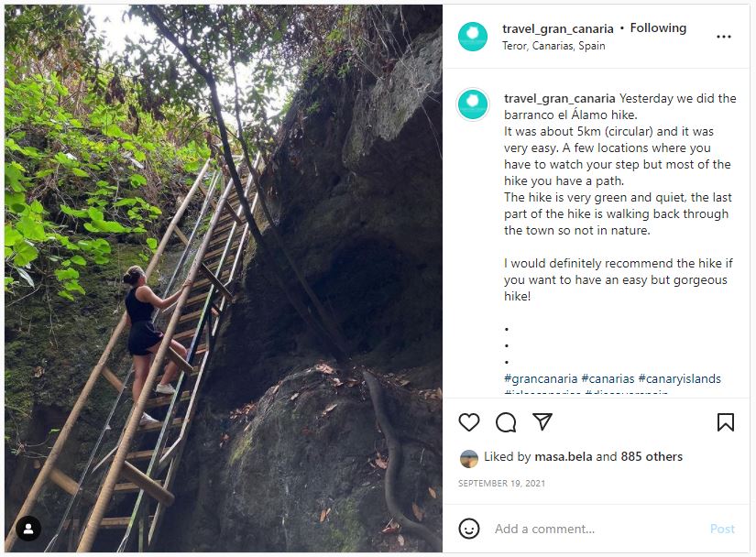Open comments via the speech bubble icon
This screenshot has height=557, width=756.
tap(506, 422)
